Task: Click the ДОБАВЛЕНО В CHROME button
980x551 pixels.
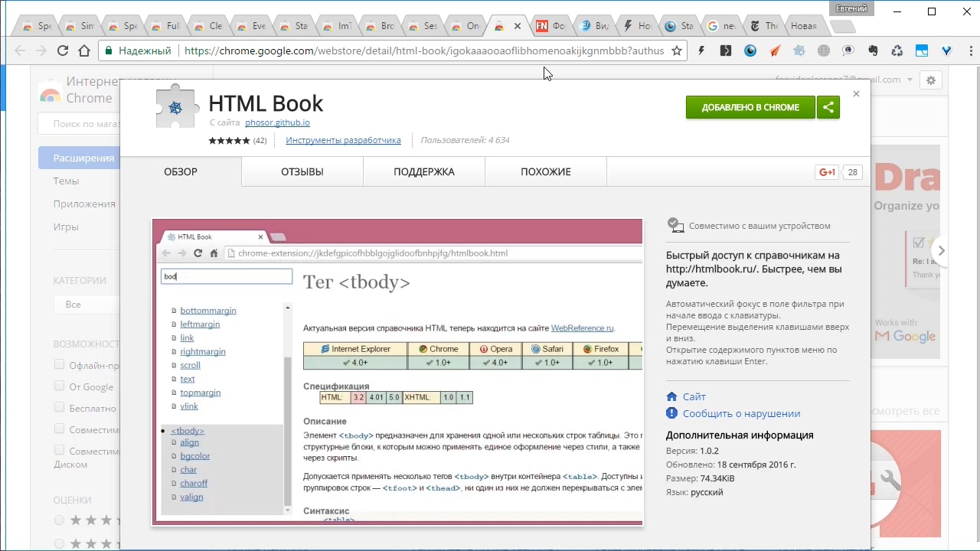Action: click(x=750, y=107)
